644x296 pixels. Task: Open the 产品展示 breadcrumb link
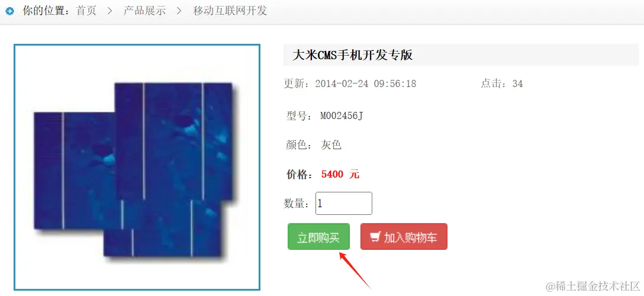click(x=144, y=11)
